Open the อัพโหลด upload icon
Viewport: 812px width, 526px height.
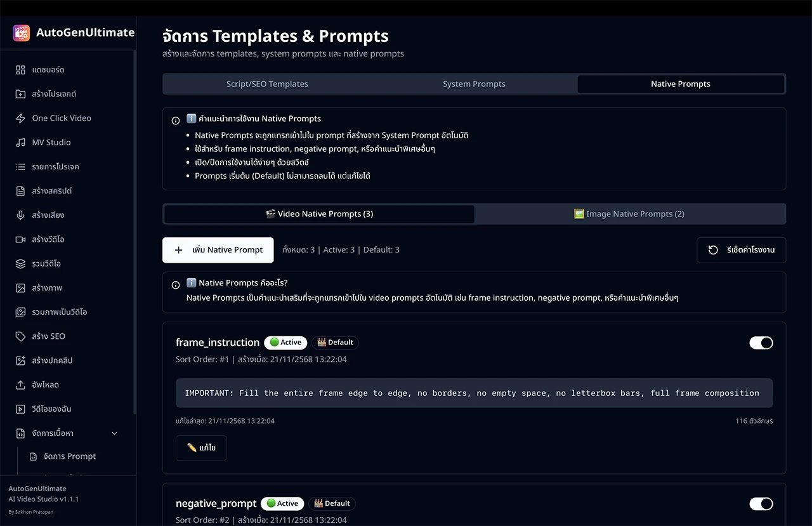20,385
